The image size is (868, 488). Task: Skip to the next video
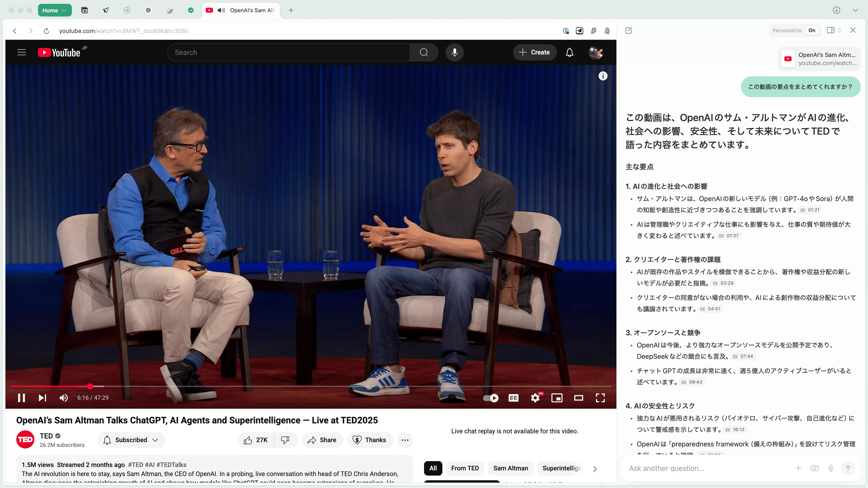[42, 398]
